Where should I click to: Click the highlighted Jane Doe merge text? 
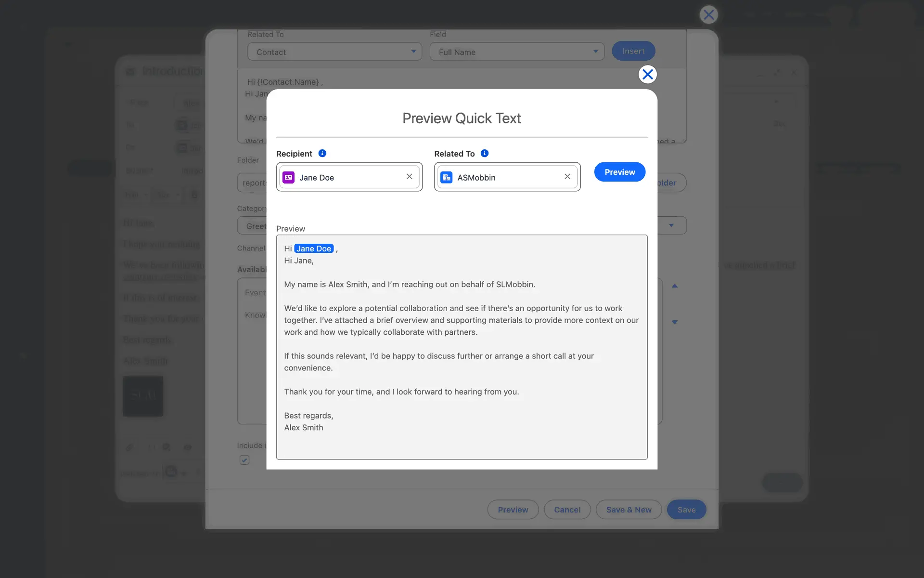coord(314,249)
